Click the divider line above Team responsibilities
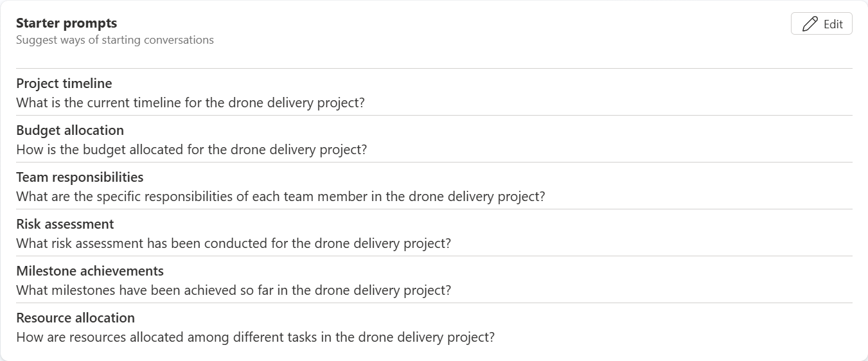Screen dimensions: 868x361 click(434, 162)
